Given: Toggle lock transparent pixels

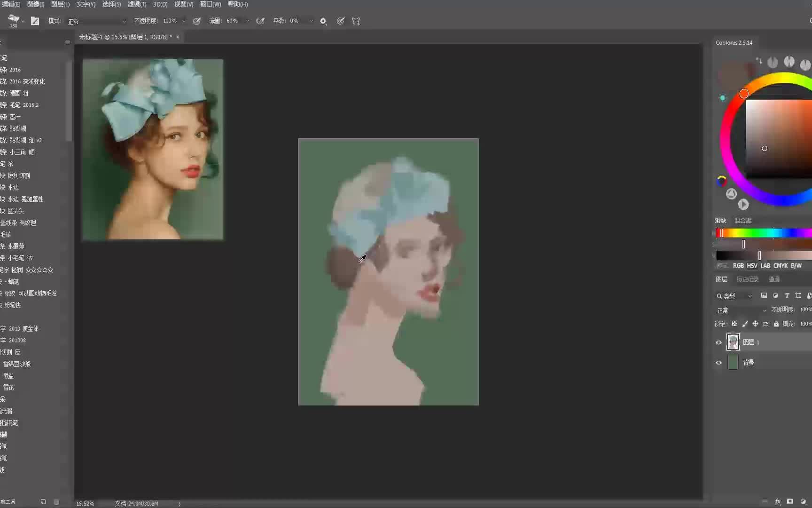Looking at the screenshot, I should (734, 324).
